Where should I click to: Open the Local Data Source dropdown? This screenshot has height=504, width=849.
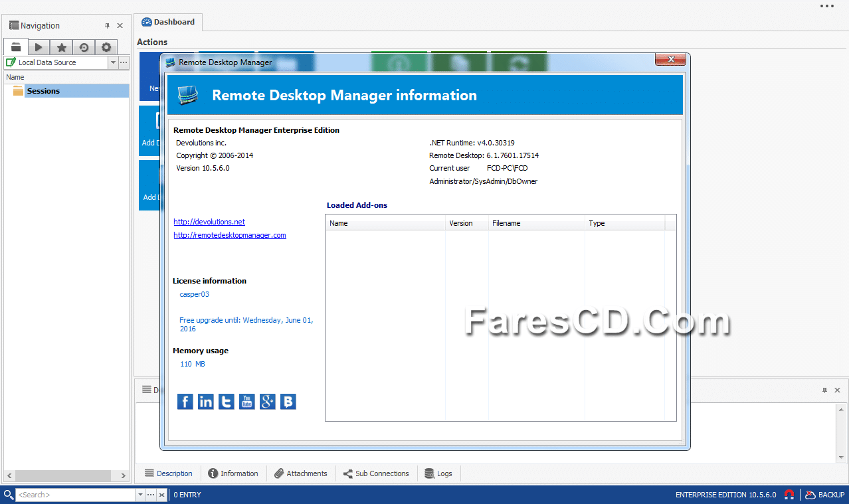click(113, 62)
